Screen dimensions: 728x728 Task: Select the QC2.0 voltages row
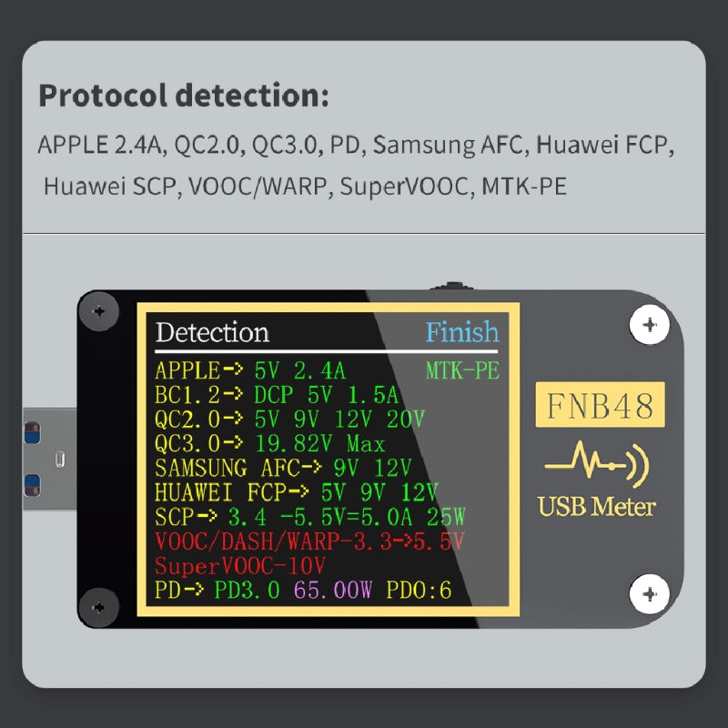click(x=289, y=420)
